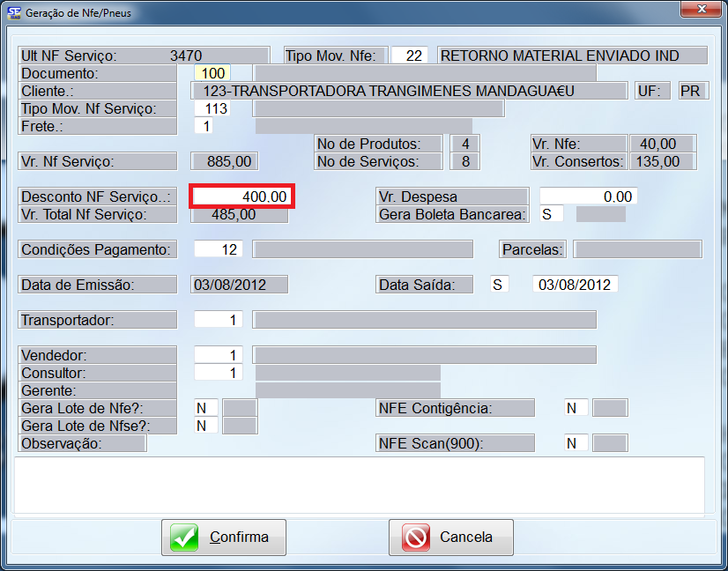Click the Vr. Despesa input field
Viewport: 728px width, 571px height.
[588, 197]
